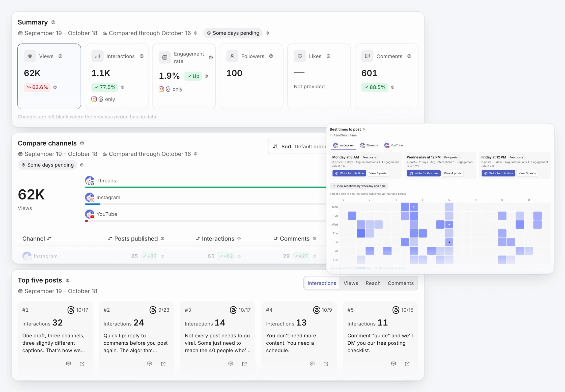Sort table by Comments column
565x392 pixels.
click(292, 239)
